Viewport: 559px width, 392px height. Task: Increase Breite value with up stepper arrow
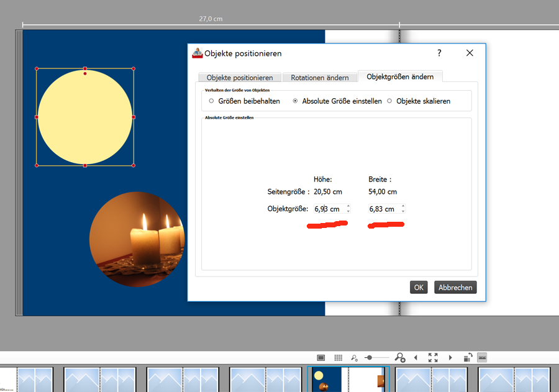(403, 206)
